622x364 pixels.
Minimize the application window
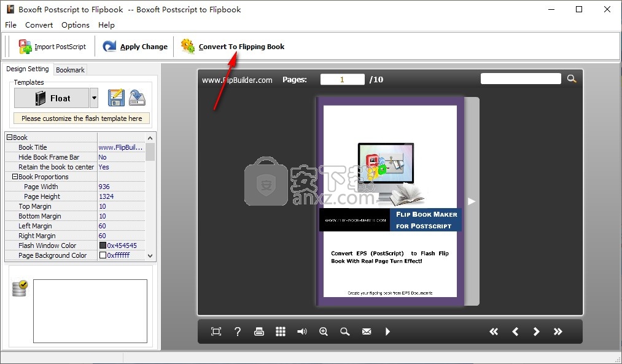pyautogui.click(x=551, y=9)
